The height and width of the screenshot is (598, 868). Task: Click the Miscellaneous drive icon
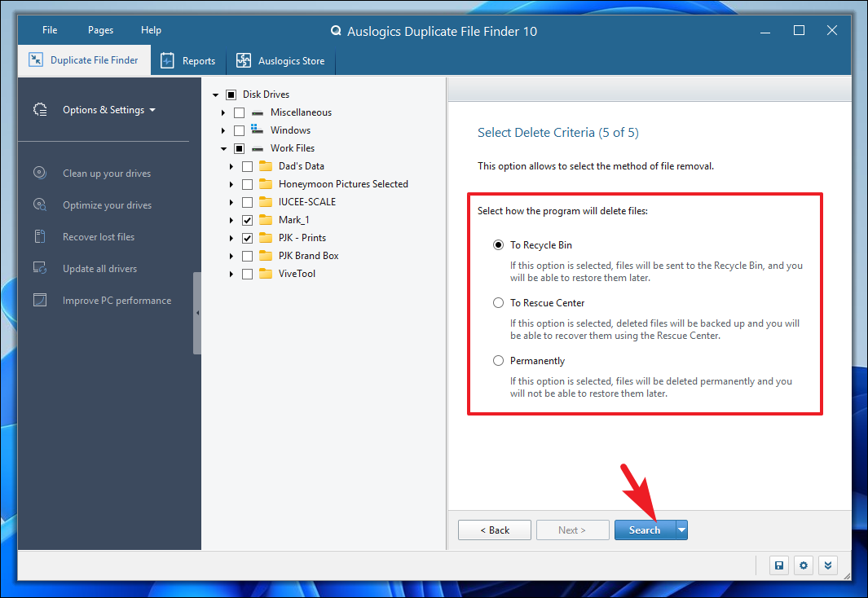258,112
